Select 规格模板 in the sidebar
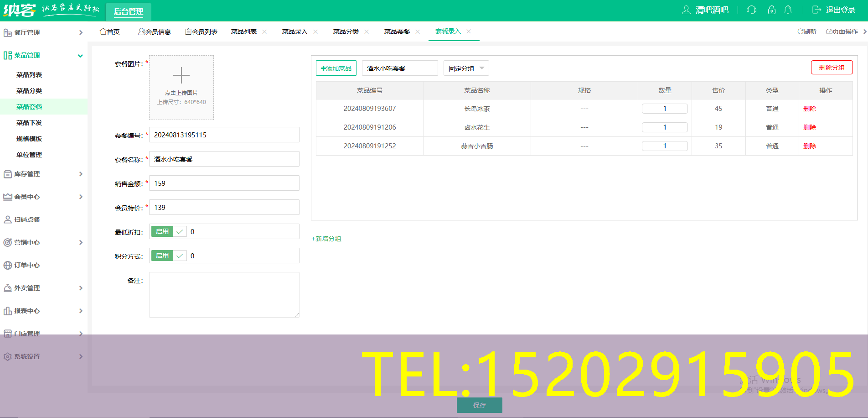 pos(29,139)
